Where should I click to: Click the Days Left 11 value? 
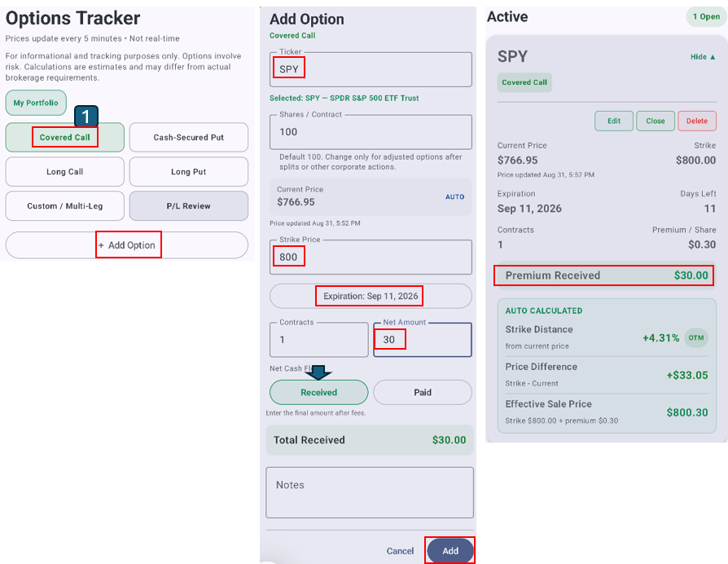[710, 209]
